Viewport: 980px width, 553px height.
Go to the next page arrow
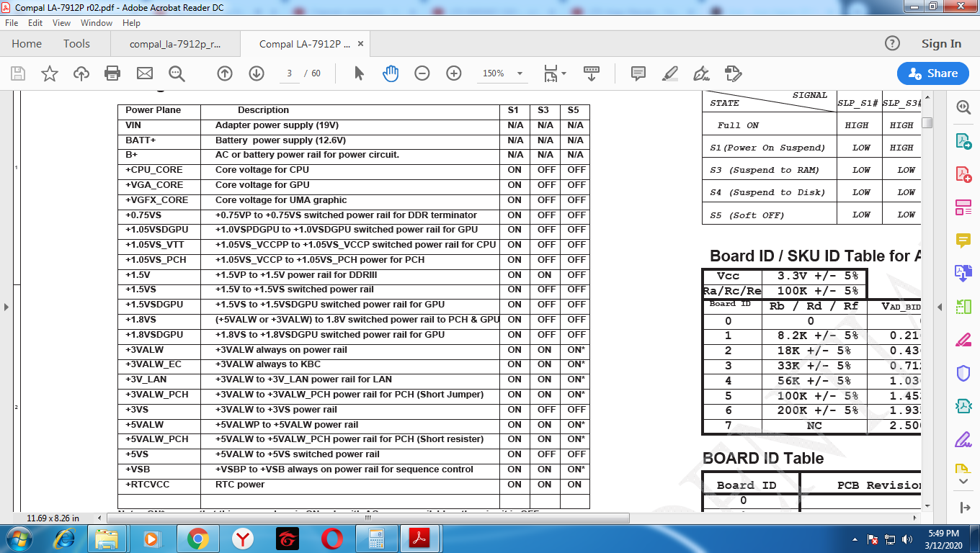[x=257, y=73]
